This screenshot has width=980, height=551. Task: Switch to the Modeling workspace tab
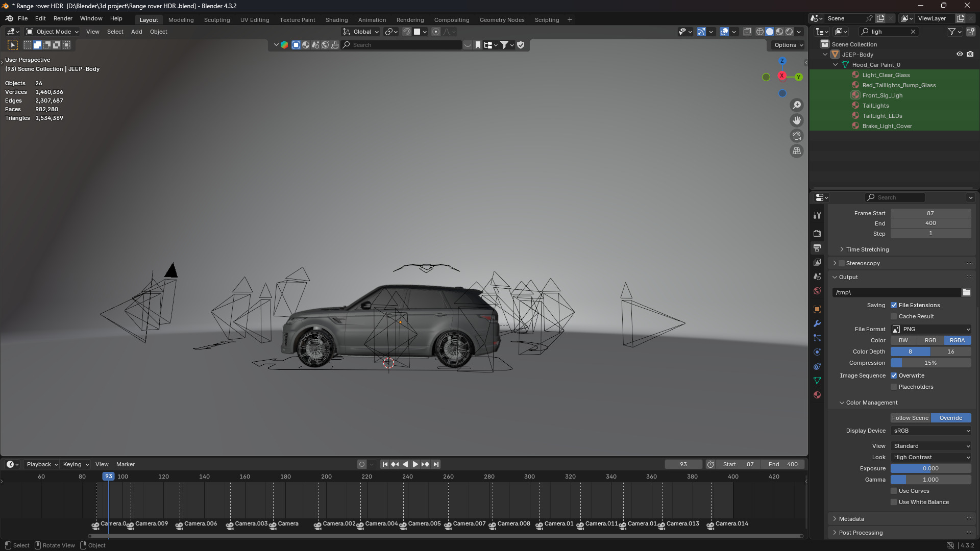click(181, 20)
